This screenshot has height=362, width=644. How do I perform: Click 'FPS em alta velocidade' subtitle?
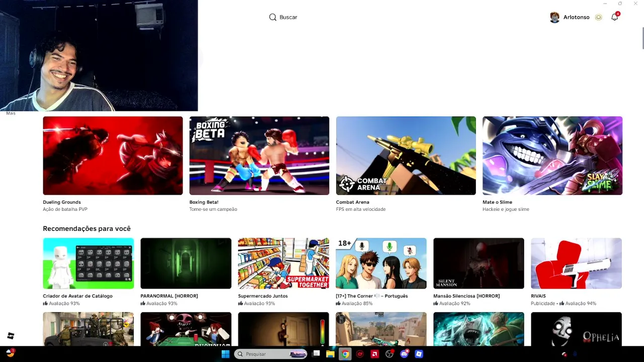361,209
